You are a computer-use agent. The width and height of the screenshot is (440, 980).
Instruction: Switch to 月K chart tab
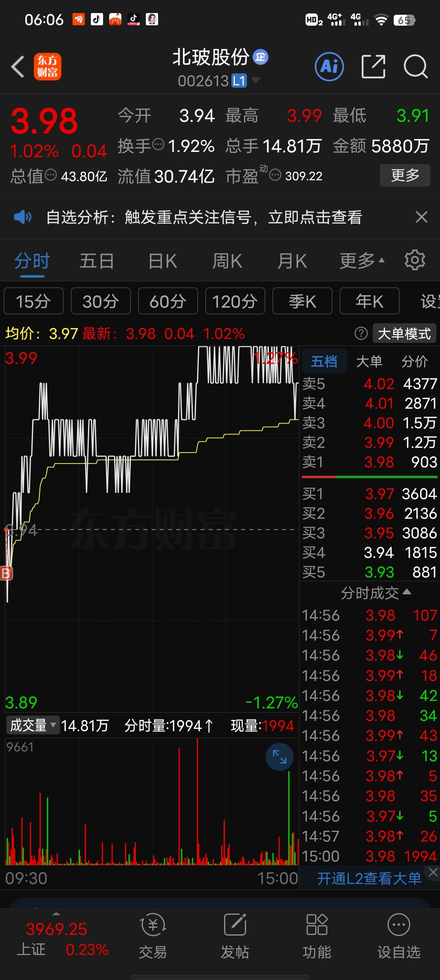pos(292,261)
